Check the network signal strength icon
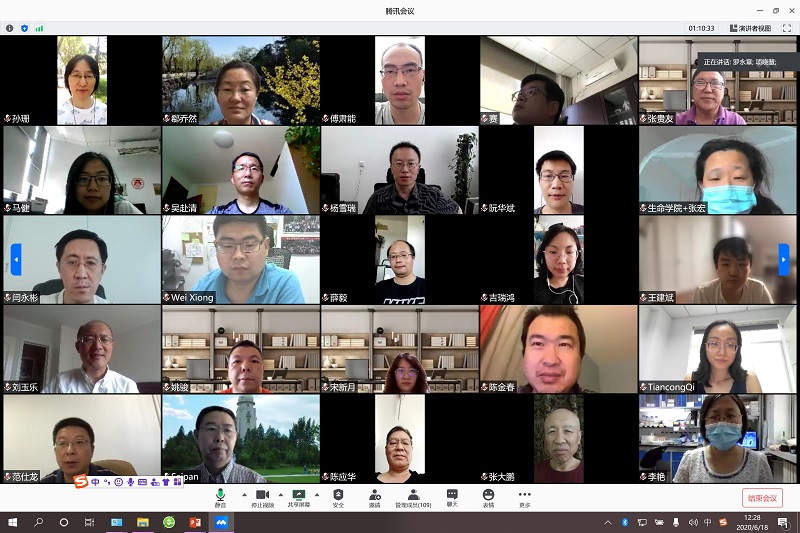800x533 pixels. pyautogui.click(x=40, y=28)
